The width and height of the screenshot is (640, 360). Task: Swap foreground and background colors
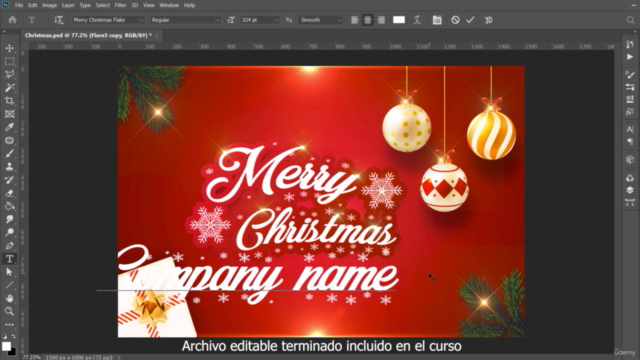[13, 336]
